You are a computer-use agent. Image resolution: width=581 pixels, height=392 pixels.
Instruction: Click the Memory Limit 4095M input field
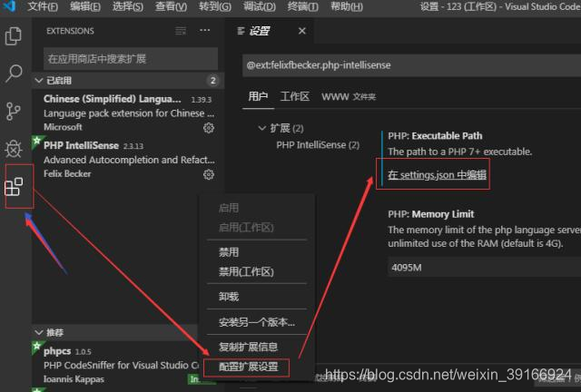(x=484, y=268)
